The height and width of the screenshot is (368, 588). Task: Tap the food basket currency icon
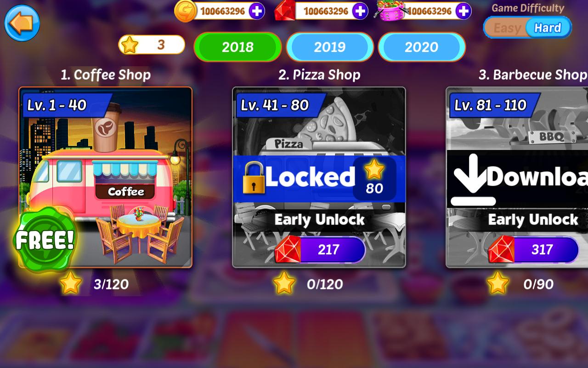[390, 11]
